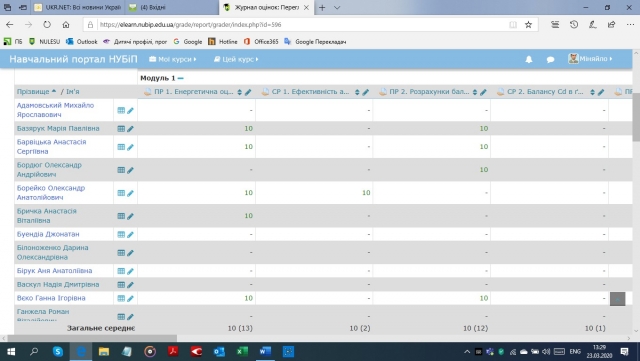Open Excel from taskbar
Screen dimensions: 640x361
click(242, 351)
